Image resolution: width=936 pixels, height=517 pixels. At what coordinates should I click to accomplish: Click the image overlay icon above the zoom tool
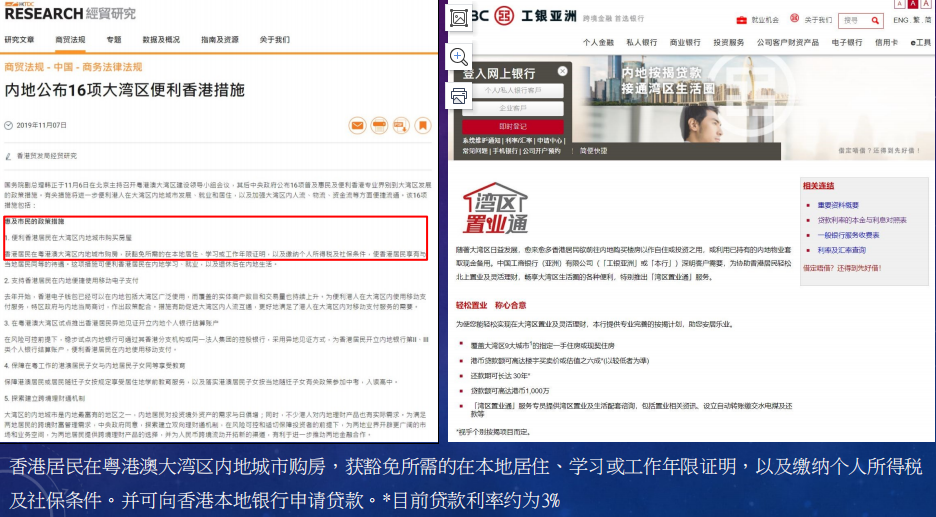coord(458,18)
